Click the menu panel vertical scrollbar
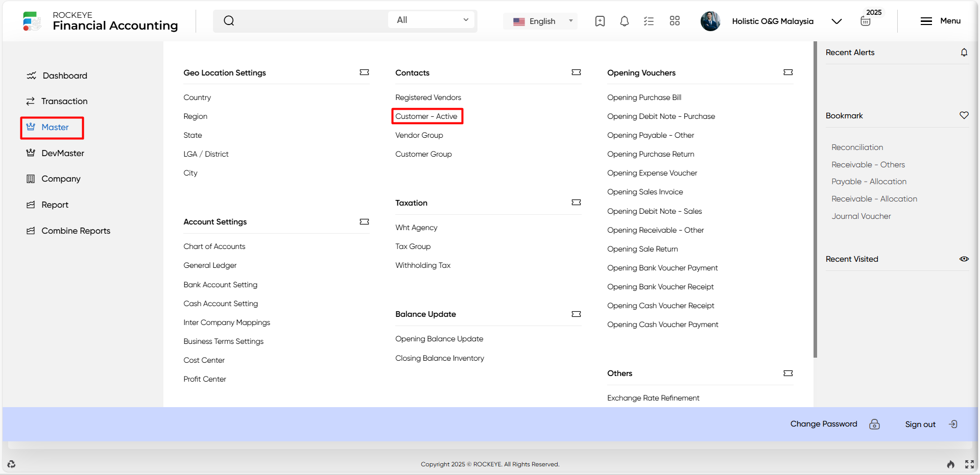980x475 pixels. tap(815, 199)
